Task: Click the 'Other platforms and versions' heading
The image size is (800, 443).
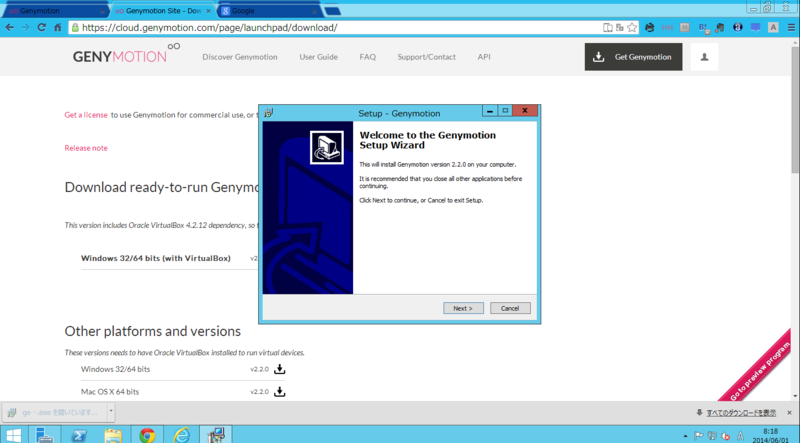Action: [153, 331]
